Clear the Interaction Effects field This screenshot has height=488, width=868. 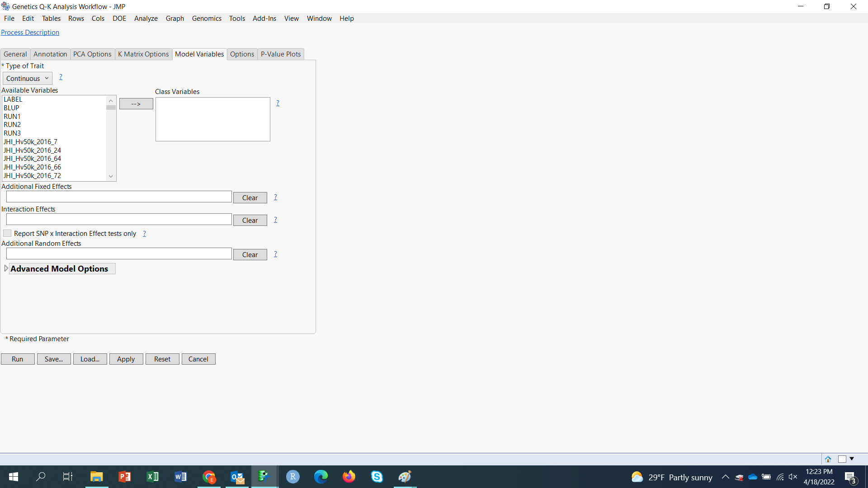[250, 221]
